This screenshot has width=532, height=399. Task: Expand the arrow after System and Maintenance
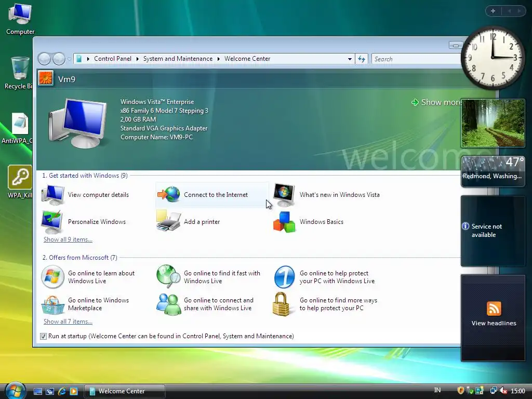click(219, 59)
